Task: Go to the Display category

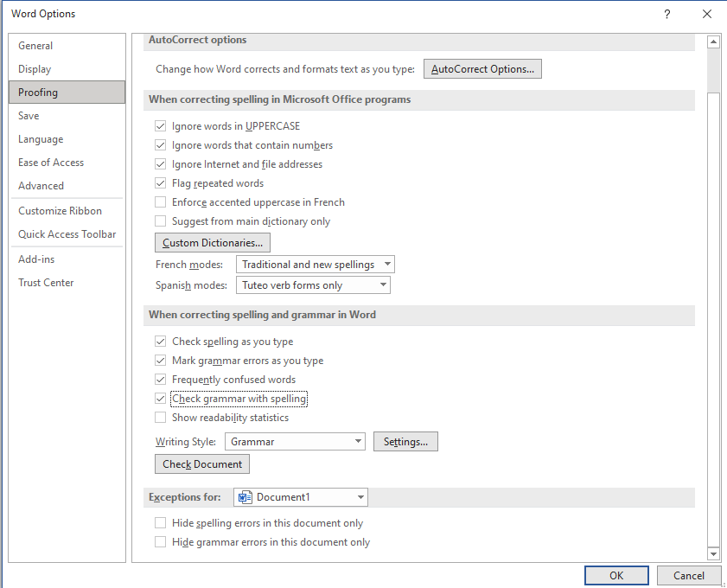Action: coord(35,69)
